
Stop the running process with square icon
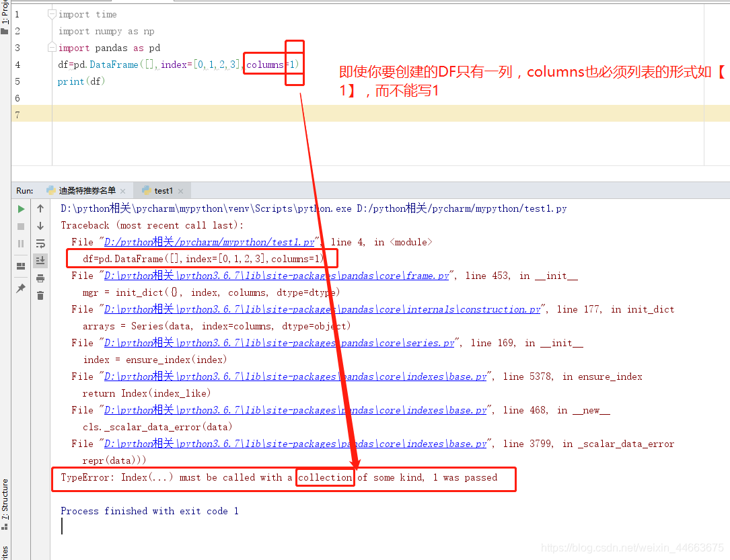click(x=21, y=227)
